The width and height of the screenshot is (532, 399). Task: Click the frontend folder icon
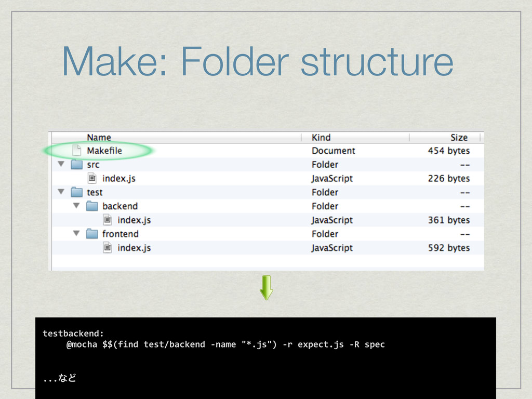pyautogui.click(x=92, y=234)
